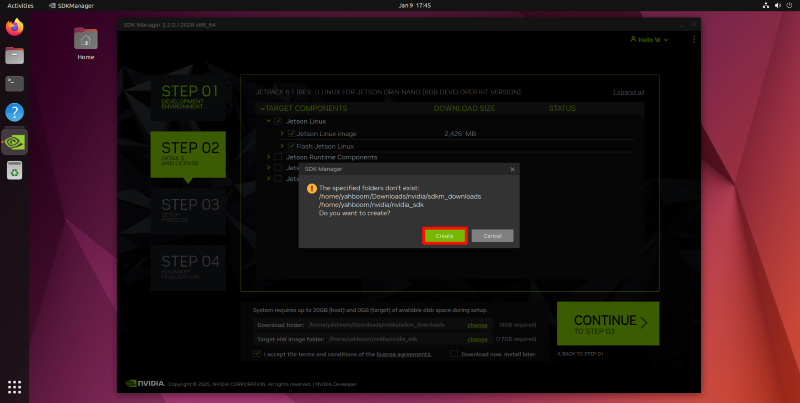800x403 pixels.
Task: Uncheck the Flash Jetson Linux checkbox
Action: 291,146
